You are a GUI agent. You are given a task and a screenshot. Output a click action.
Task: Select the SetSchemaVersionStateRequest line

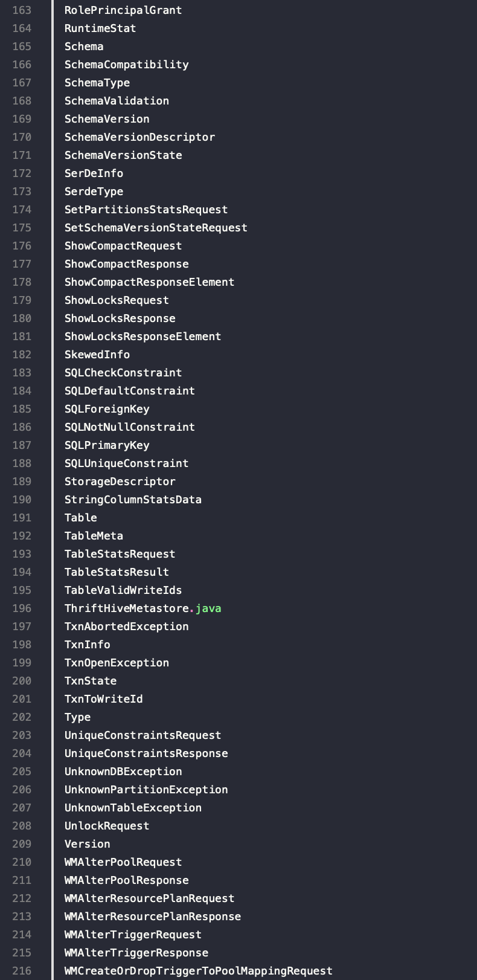(156, 228)
